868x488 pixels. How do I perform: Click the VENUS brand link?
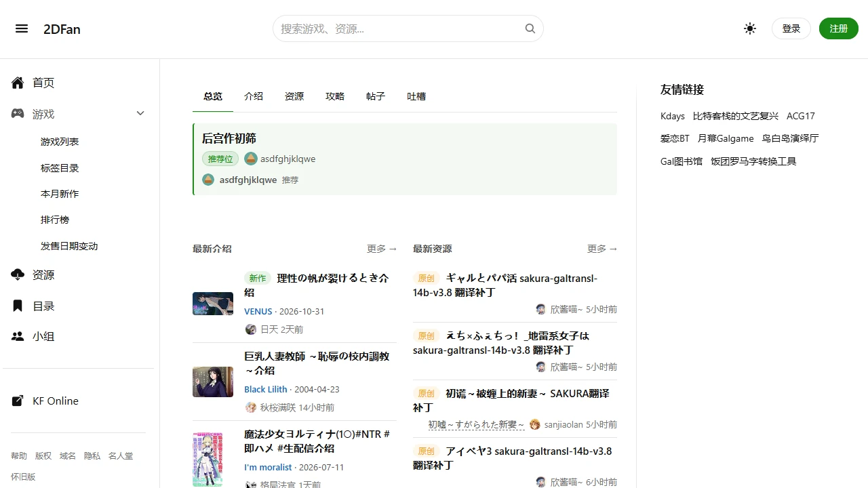[258, 312]
